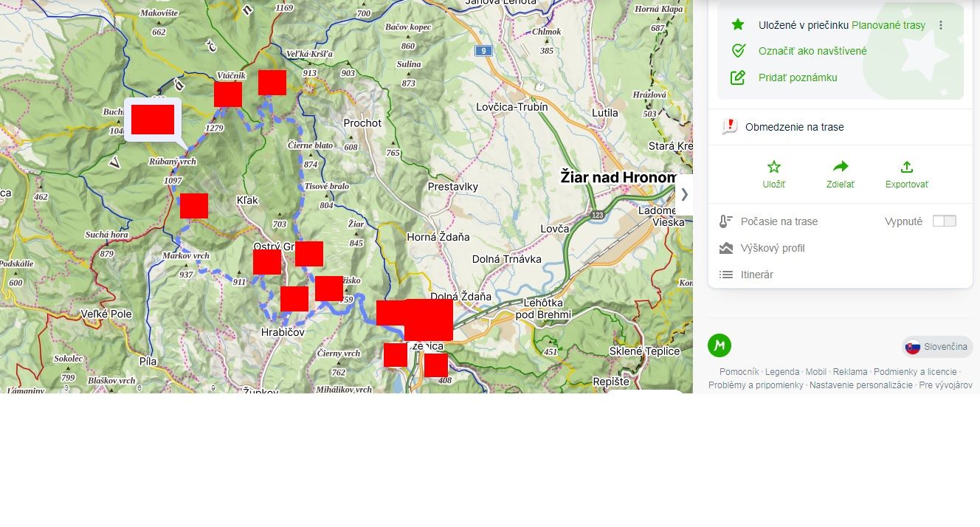Open the three-dot menu beside Planované trasy
This screenshot has width=980, height=527.
[x=941, y=25]
